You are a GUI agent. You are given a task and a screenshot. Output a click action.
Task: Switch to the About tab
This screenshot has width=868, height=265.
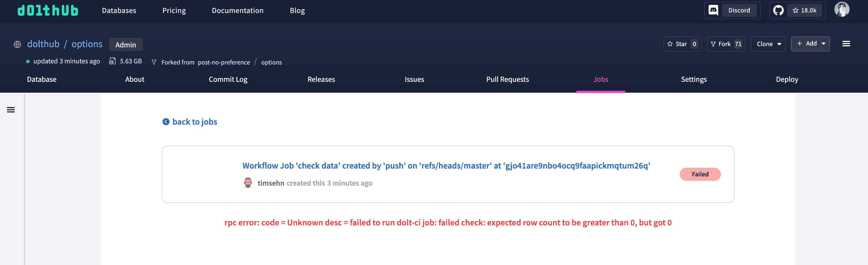tap(135, 79)
